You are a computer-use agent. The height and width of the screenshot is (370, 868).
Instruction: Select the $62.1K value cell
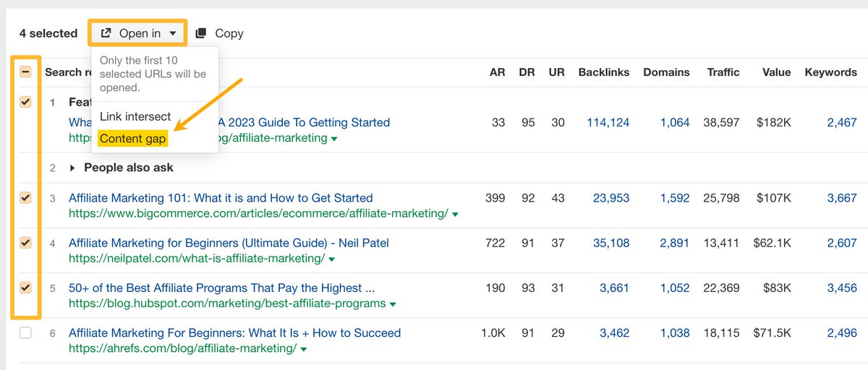pos(771,243)
